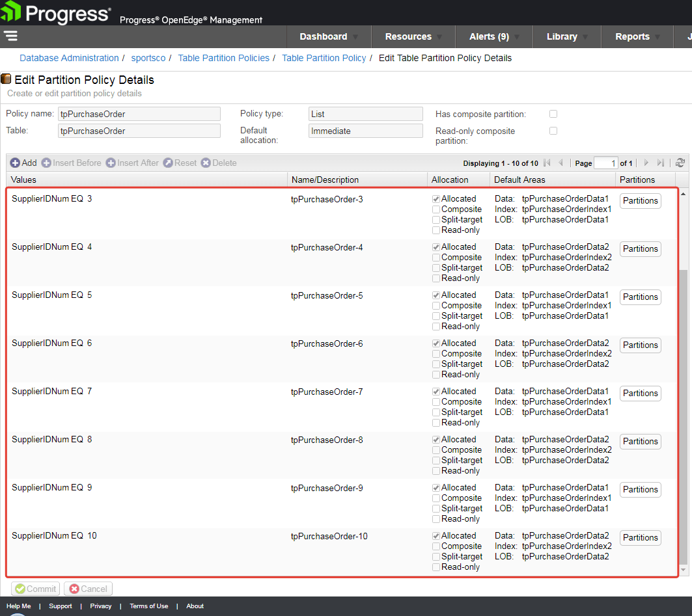Open Terms of Use footer link
692x616 pixels.
click(148, 606)
